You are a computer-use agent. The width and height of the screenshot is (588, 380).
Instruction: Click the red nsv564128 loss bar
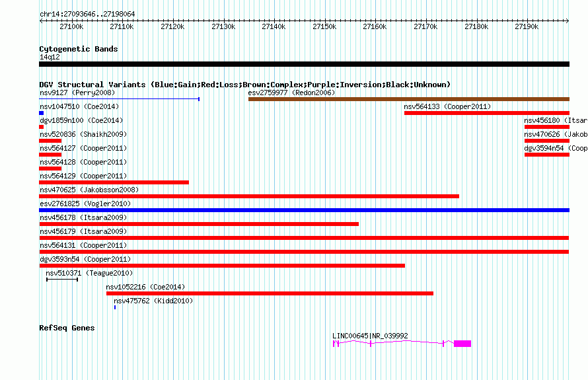pos(50,169)
